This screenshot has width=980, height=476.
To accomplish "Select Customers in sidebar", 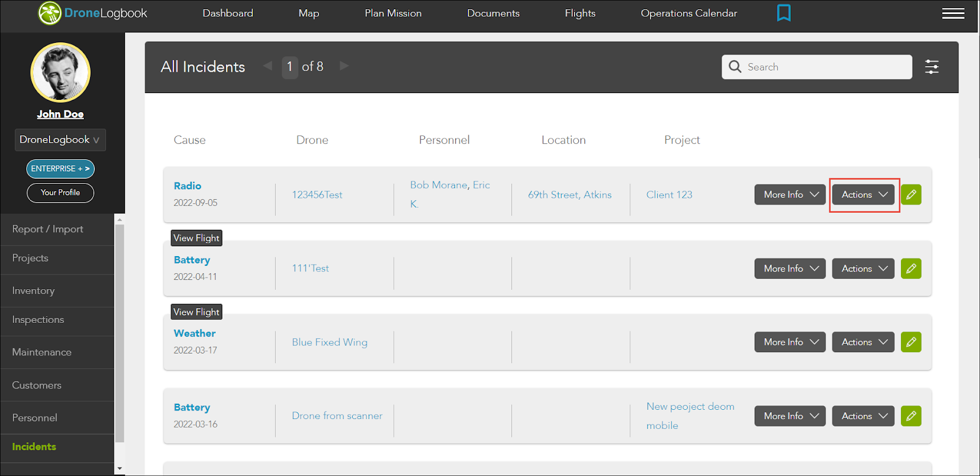I will point(57,385).
